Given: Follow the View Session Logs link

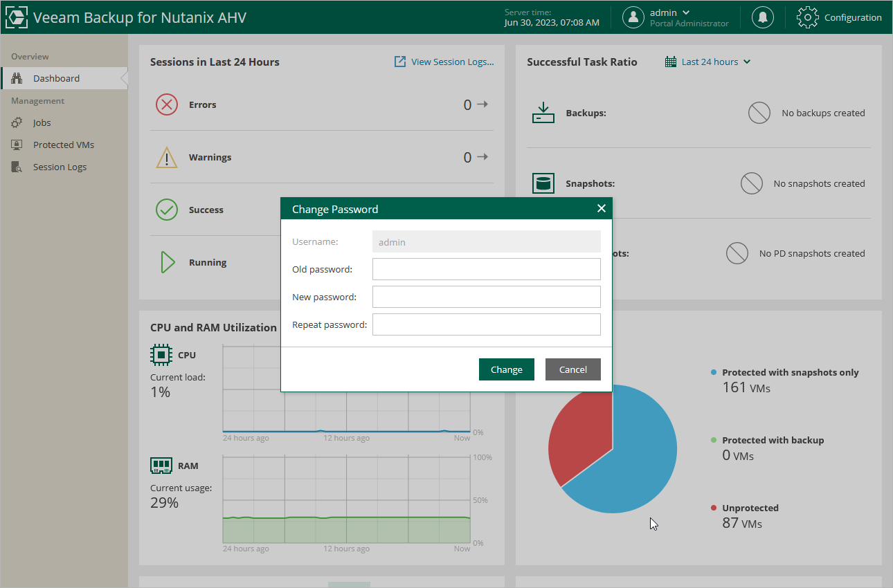Looking at the screenshot, I should [x=453, y=62].
